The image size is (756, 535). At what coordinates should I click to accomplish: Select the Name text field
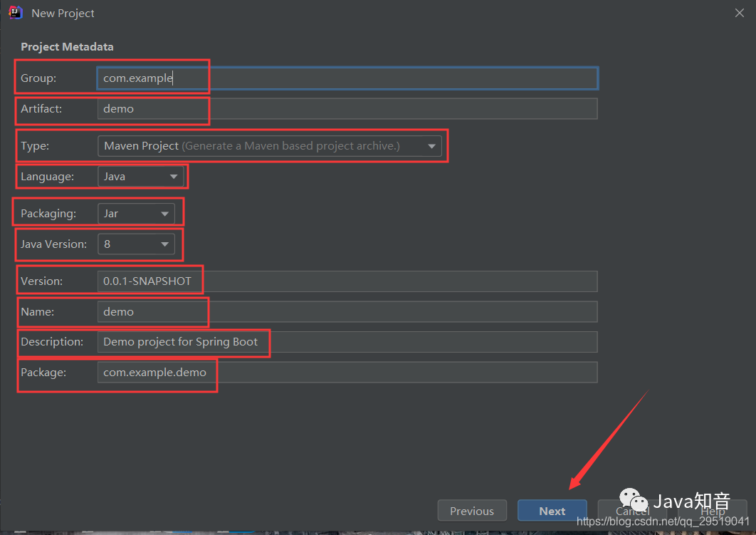point(347,311)
